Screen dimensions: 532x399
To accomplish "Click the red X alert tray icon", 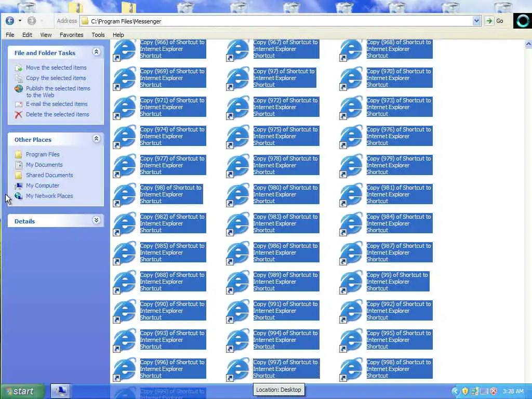I will (494, 391).
